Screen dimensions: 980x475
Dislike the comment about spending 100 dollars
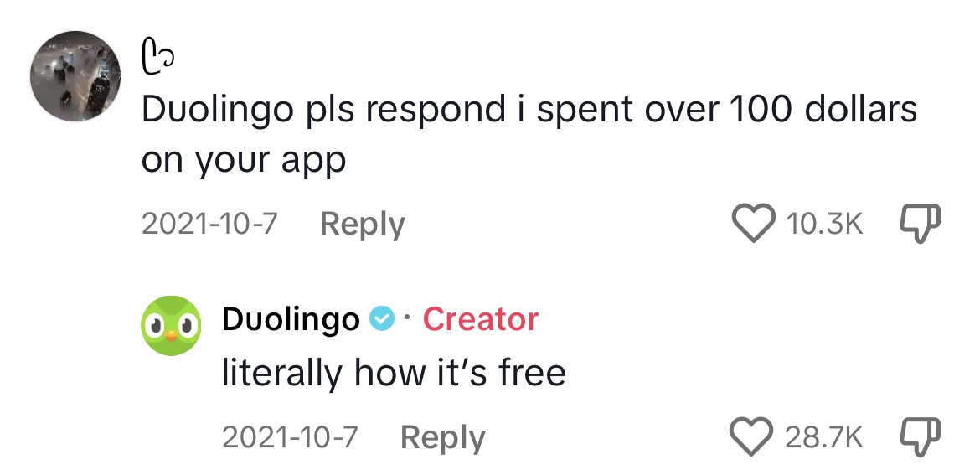click(x=920, y=225)
